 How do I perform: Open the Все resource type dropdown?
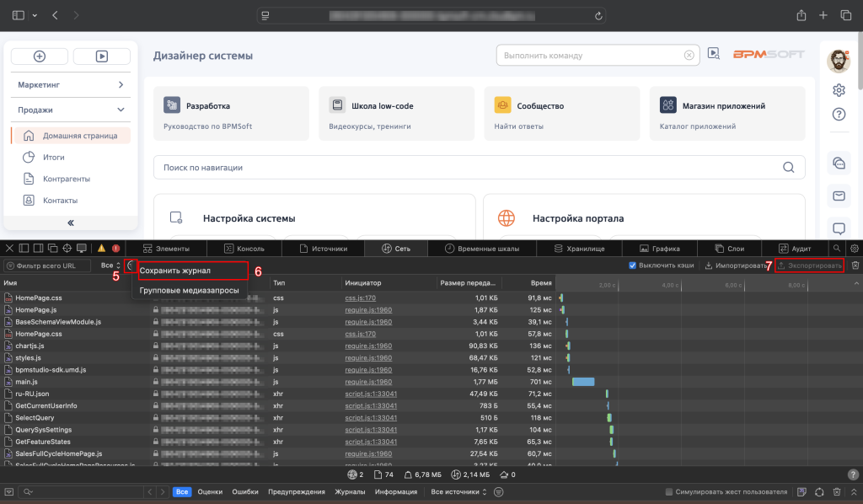[110, 265]
